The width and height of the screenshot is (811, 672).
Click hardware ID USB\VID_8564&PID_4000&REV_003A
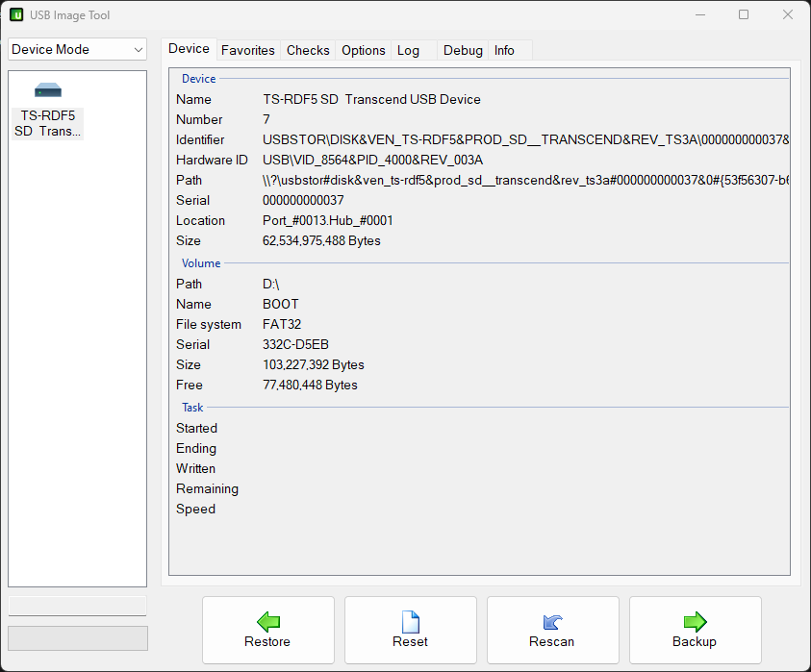(x=372, y=160)
